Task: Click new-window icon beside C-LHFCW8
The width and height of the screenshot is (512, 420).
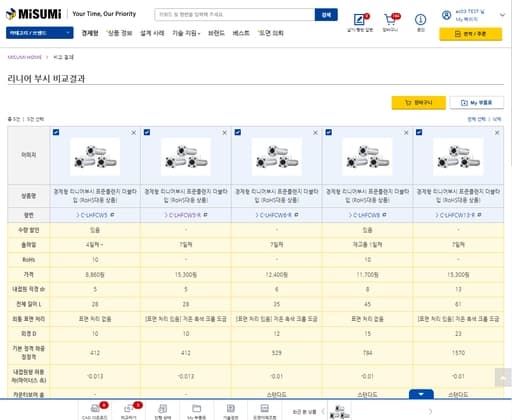Action: (x=384, y=215)
